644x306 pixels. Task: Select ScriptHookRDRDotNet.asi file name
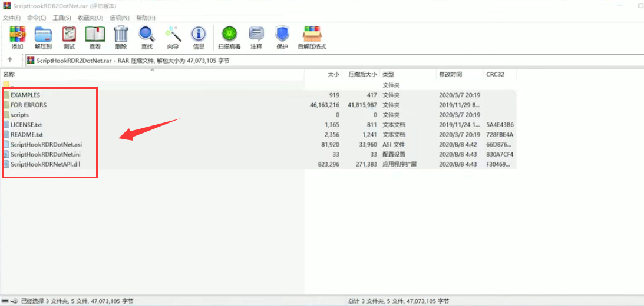(47, 144)
